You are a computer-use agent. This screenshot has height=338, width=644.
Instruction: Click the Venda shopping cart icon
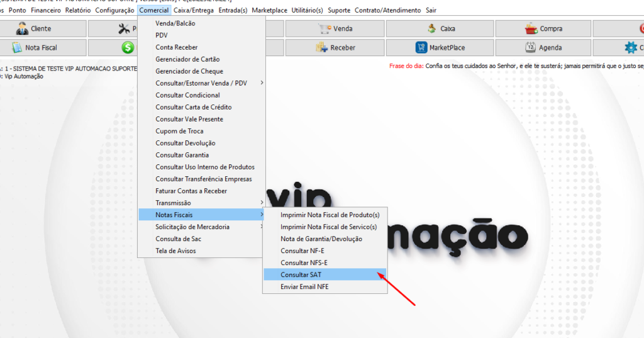pyautogui.click(x=325, y=28)
